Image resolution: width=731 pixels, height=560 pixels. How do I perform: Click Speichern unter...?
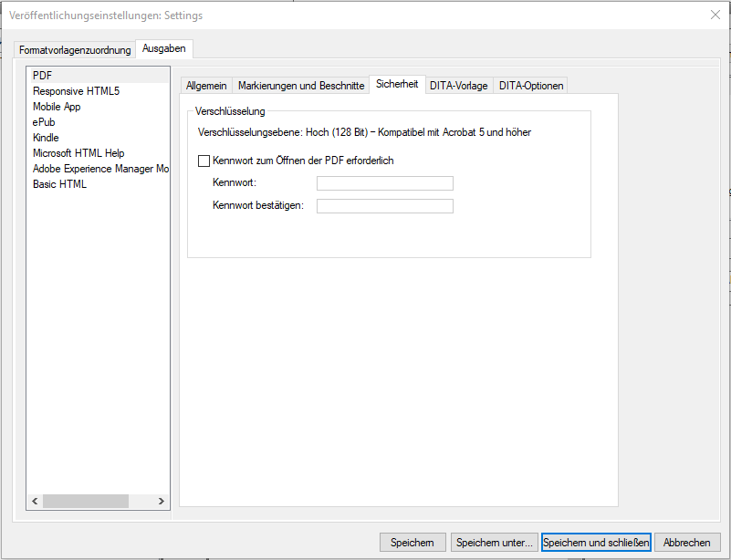point(494,542)
